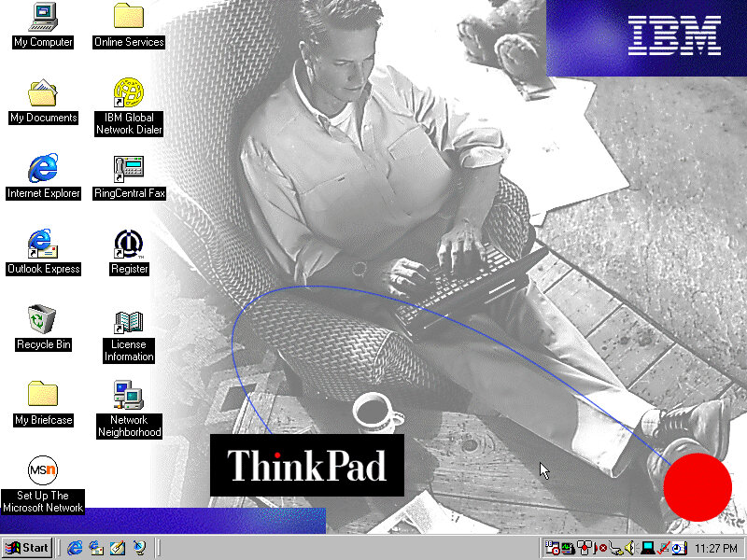Open the Online Services folder
The width and height of the screenshot is (747, 560).
click(x=129, y=17)
